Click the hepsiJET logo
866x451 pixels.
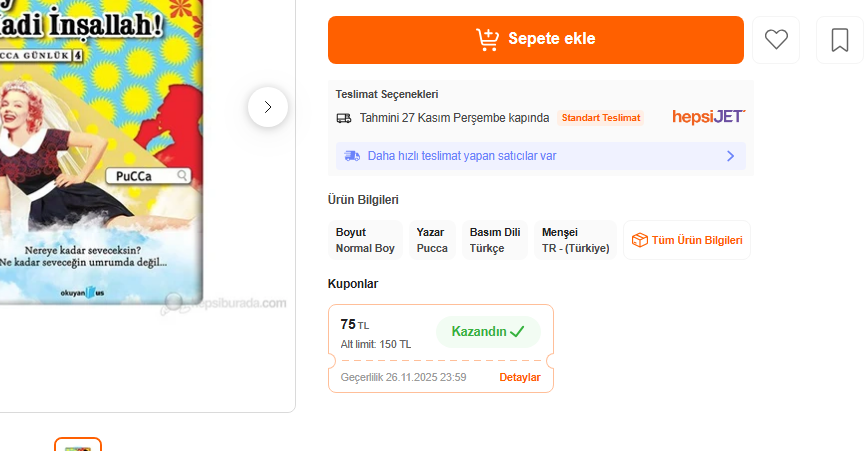pyautogui.click(x=708, y=117)
